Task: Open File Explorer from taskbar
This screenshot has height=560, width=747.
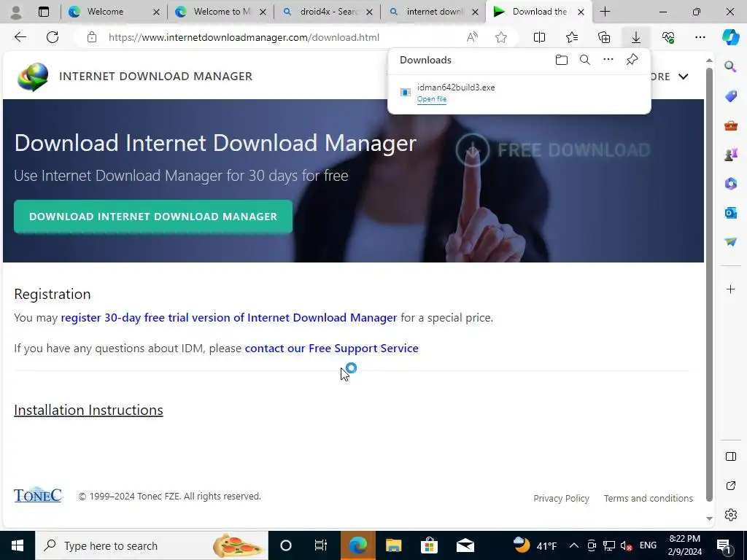Action: (393, 545)
